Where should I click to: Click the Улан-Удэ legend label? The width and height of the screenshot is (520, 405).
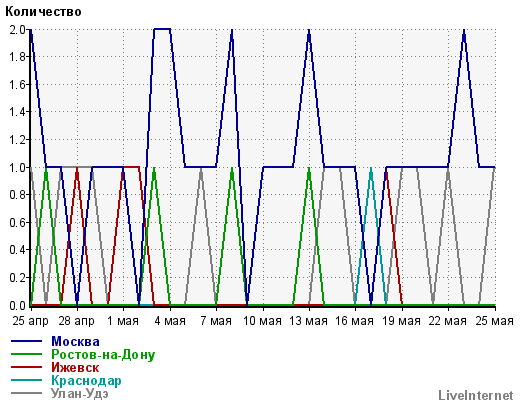79,393
